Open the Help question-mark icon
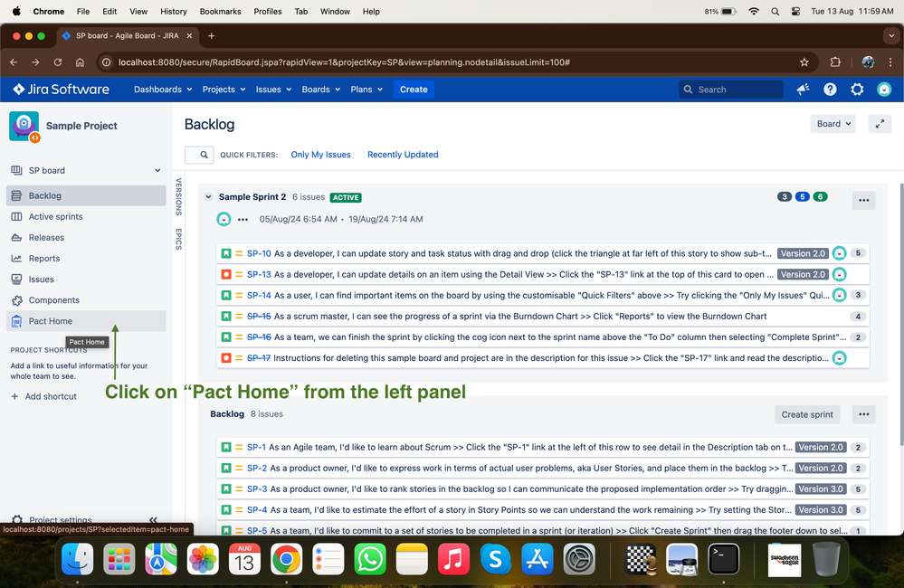Screen dimensions: 904x588 point(829,90)
